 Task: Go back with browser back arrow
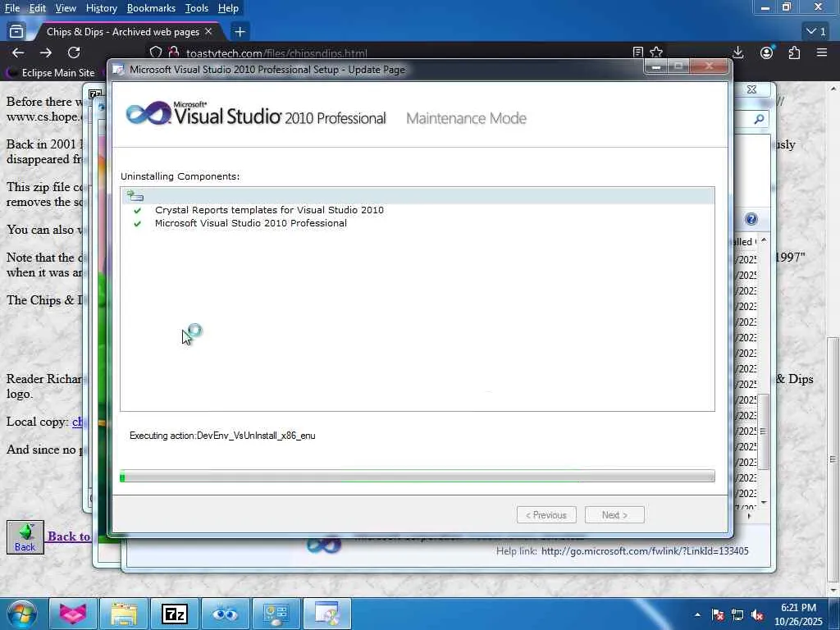point(18,52)
